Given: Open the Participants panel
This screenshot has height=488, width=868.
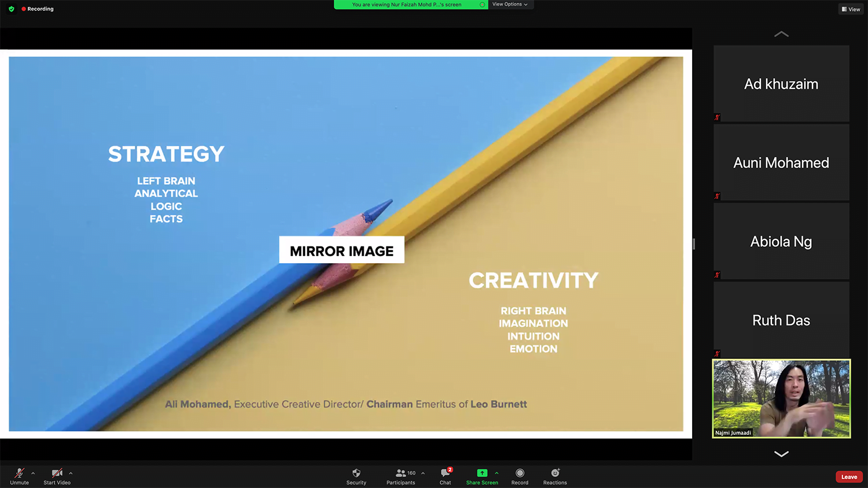Looking at the screenshot, I should click(400, 473).
